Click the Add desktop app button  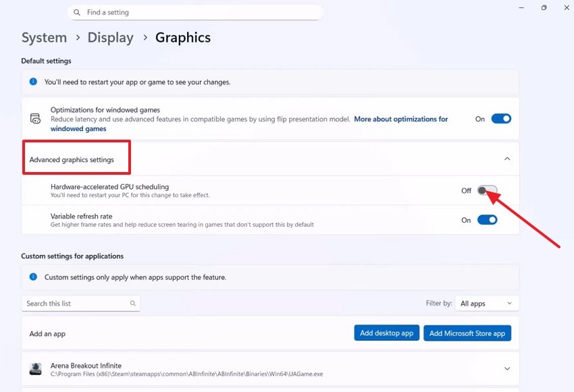[x=386, y=333]
